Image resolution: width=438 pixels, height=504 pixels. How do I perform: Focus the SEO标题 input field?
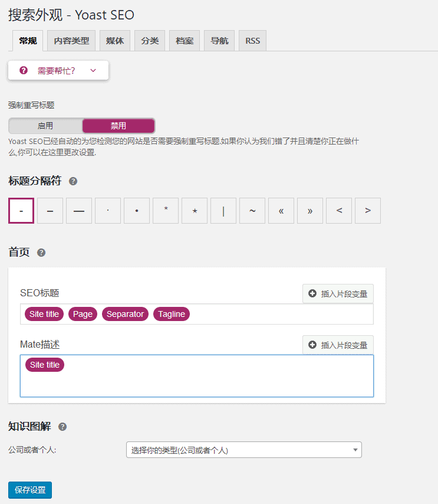(x=196, y=314)
